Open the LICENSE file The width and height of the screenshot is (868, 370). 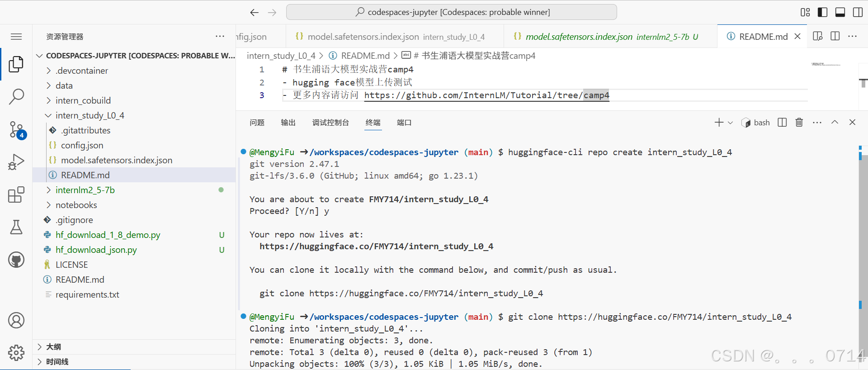pyautogui.click(x=134, y=265)
